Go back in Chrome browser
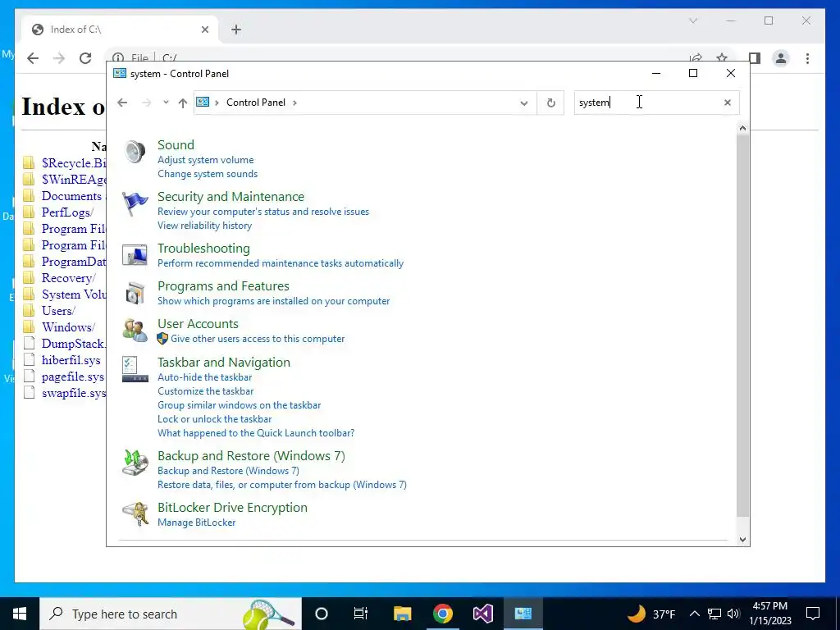840x630 pixels. click(33, 58)
